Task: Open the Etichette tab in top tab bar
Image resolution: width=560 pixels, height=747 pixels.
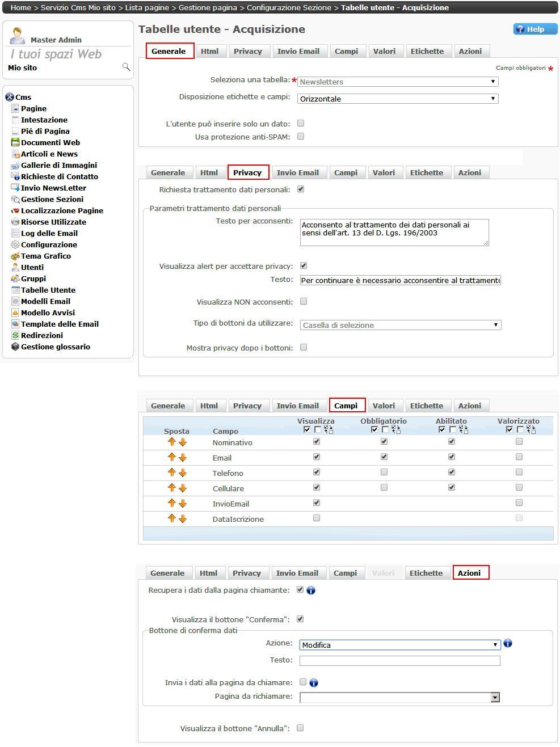Action: pos(427,51)
